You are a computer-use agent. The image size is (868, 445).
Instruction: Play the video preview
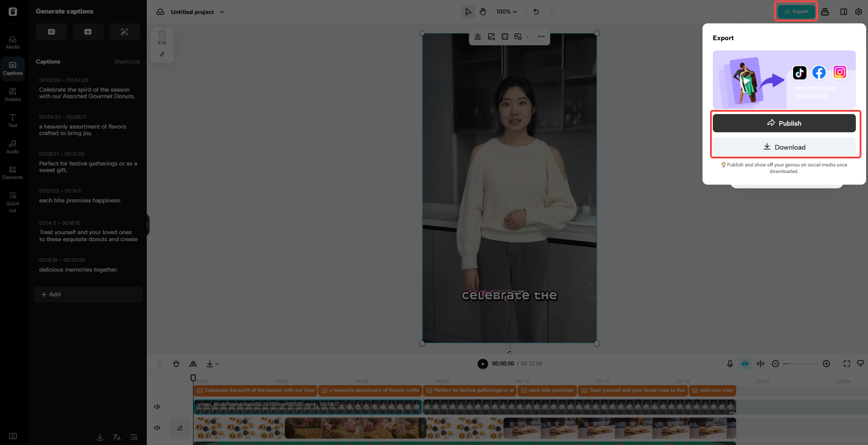pyautogui.click(x=482, y=364)
